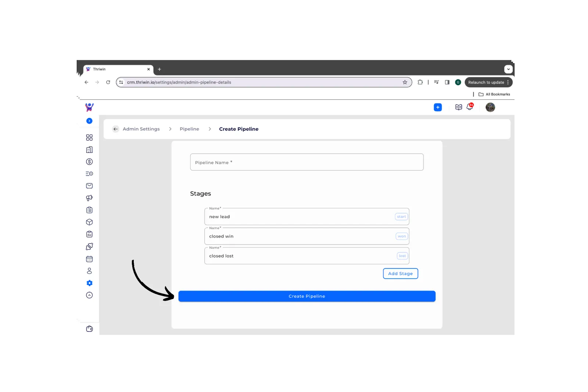Collapse the circled up-chevron in sidebar
The image size is (588, 392).
(89, 295)
